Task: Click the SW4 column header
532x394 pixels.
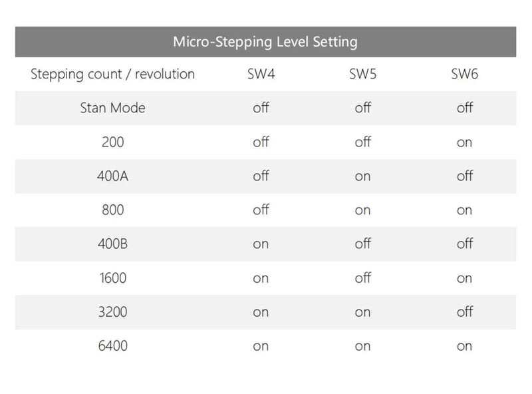Action: pos(261,74)
